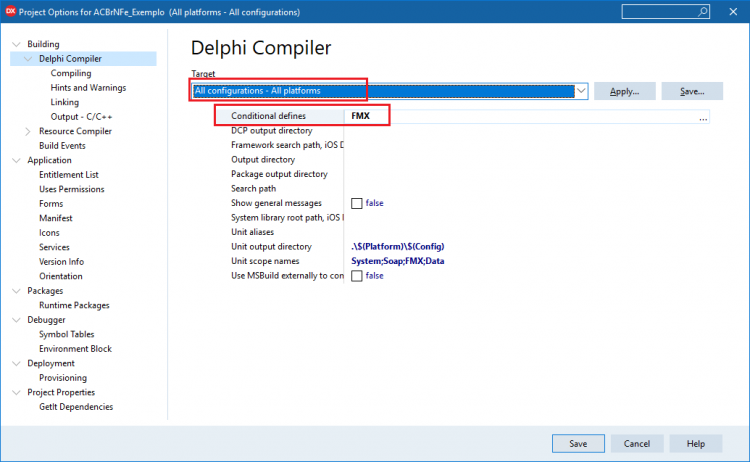Select the Delphi Compiler tree item
750x462 pixels.
70,59
